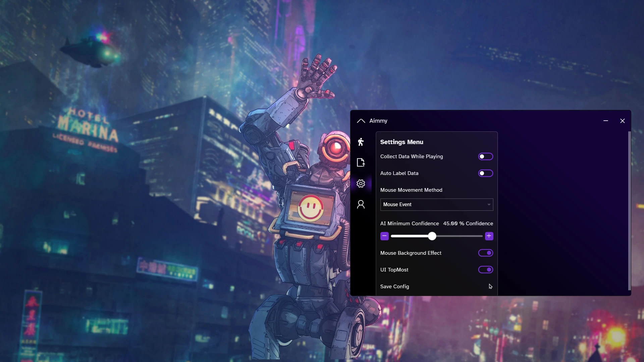Click the AI Minimum Confidence slider handle
644x362 pixels.
pos(432,236)
